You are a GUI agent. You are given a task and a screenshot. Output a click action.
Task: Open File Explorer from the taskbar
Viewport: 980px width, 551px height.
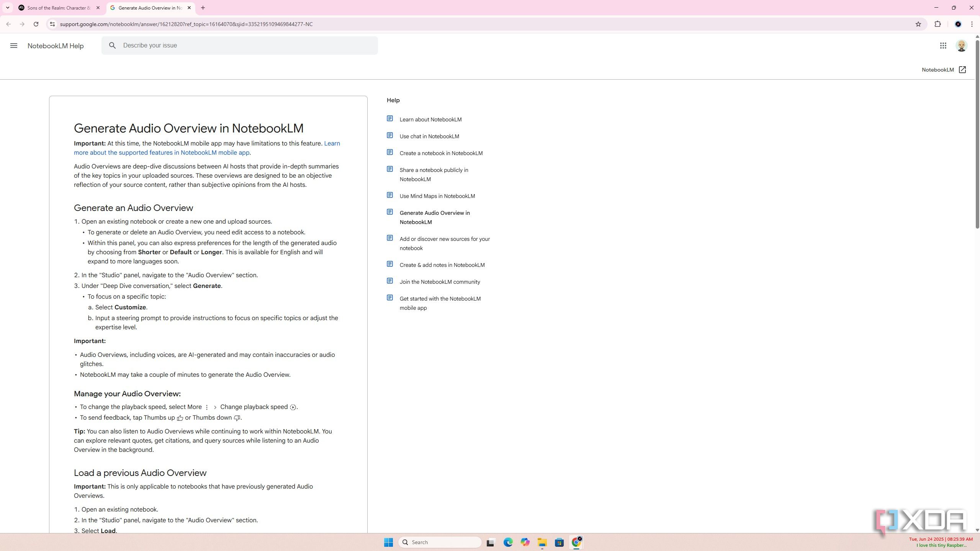coord(542,542)
